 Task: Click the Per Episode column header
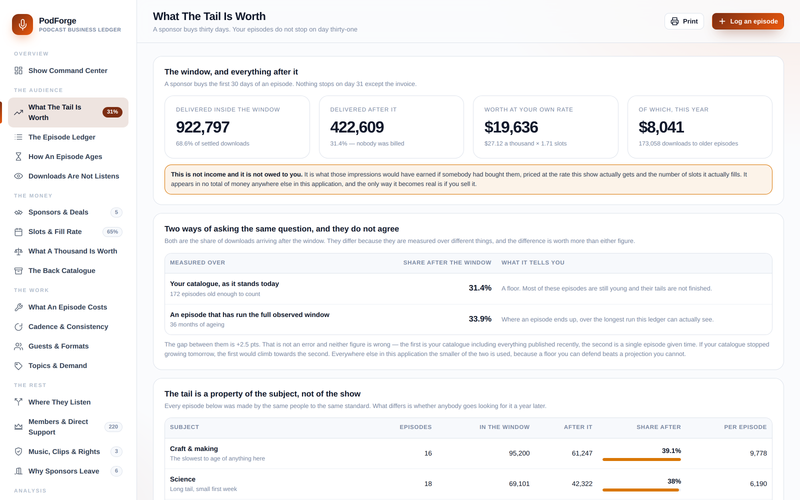pyautogui.click(x=745, y=427)
